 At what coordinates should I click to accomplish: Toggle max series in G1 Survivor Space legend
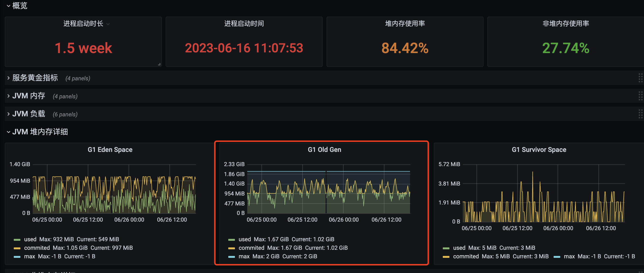point(569,256)
